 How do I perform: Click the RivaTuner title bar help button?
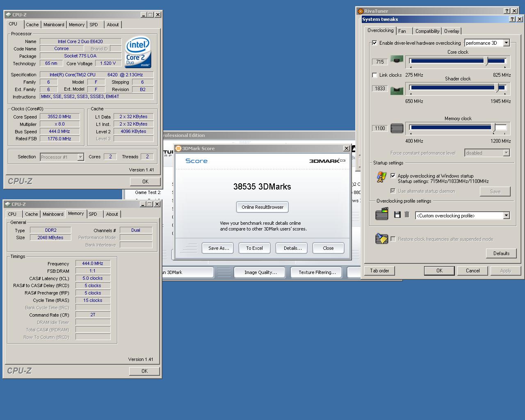[507, 11]
